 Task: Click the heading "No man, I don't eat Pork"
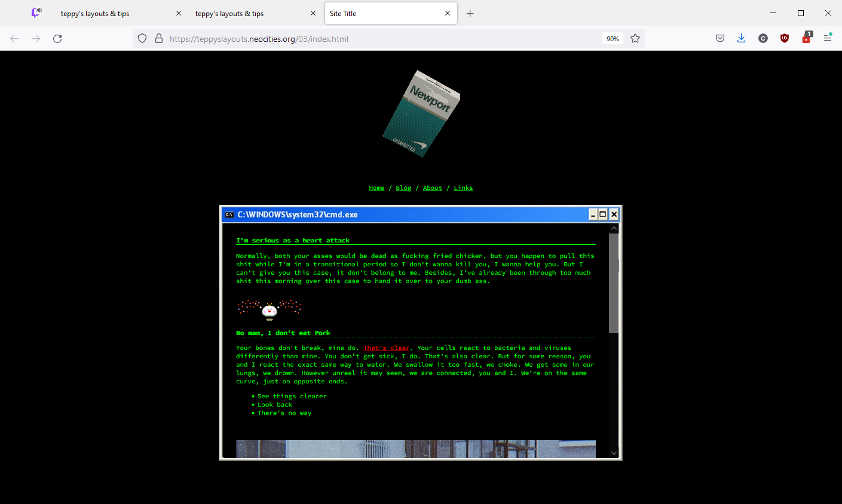[283, 333]
